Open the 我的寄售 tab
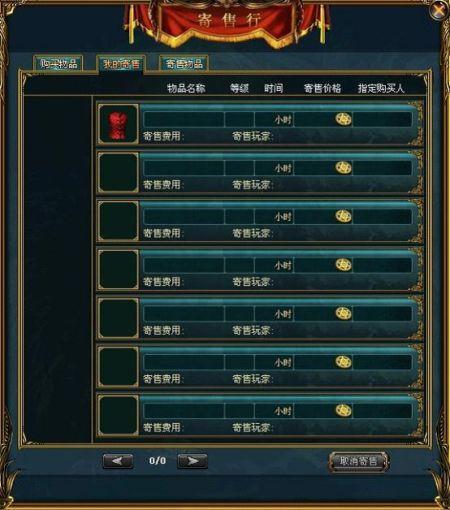Image resolution: width=450 pixels, height=510 pixels. 121,64
